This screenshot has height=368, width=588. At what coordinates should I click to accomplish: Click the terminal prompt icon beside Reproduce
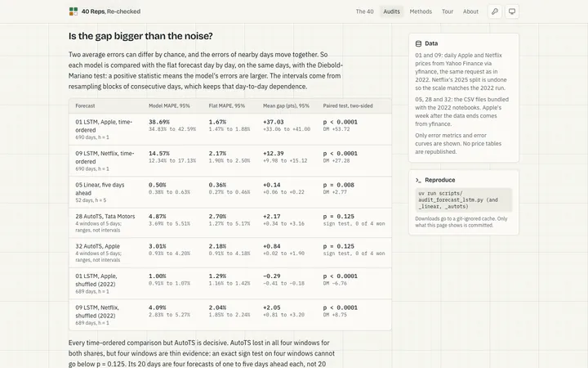tap(418, 180)
